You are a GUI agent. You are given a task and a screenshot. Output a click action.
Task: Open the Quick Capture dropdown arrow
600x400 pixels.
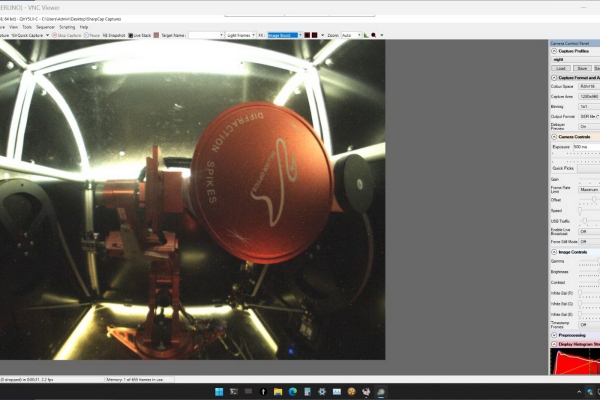pyautogui.click(x=47, y=35)
